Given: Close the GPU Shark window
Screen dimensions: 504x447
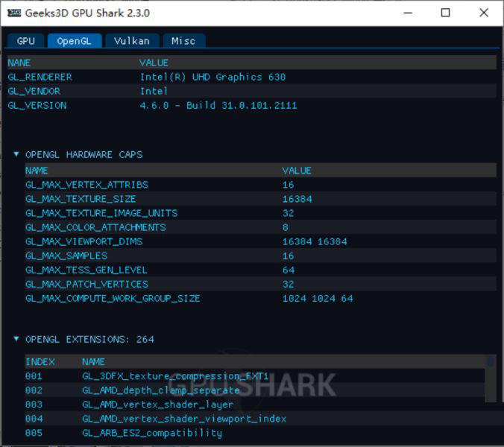Looking at the screenshot, I should click(x=484, y=13).
